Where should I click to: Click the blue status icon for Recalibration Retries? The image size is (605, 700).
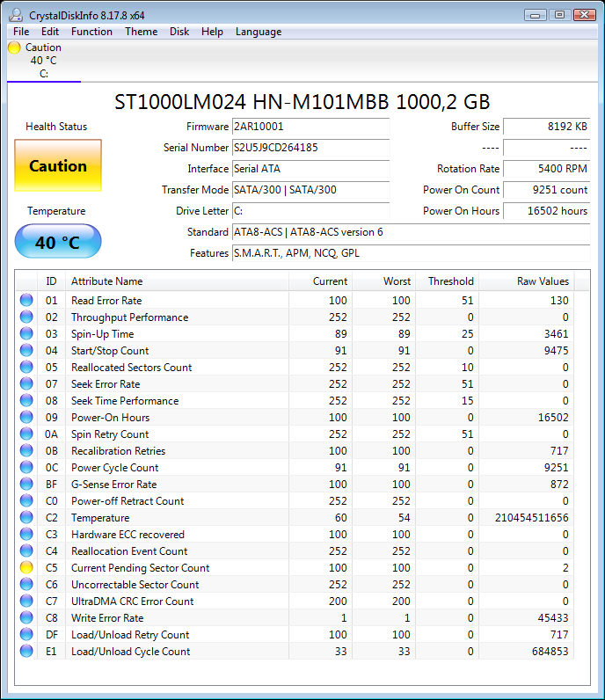(26, 450)
